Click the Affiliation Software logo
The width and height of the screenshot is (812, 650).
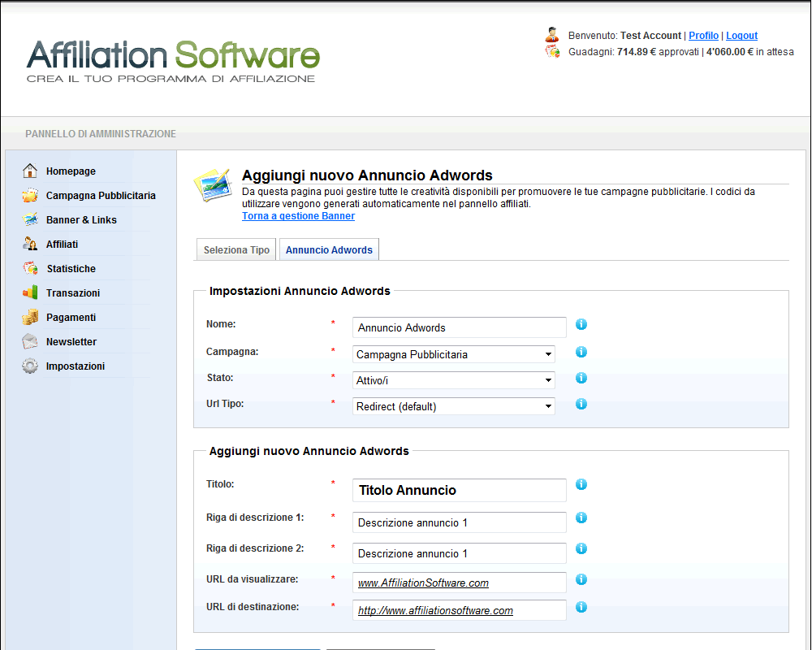click(174, 61)
